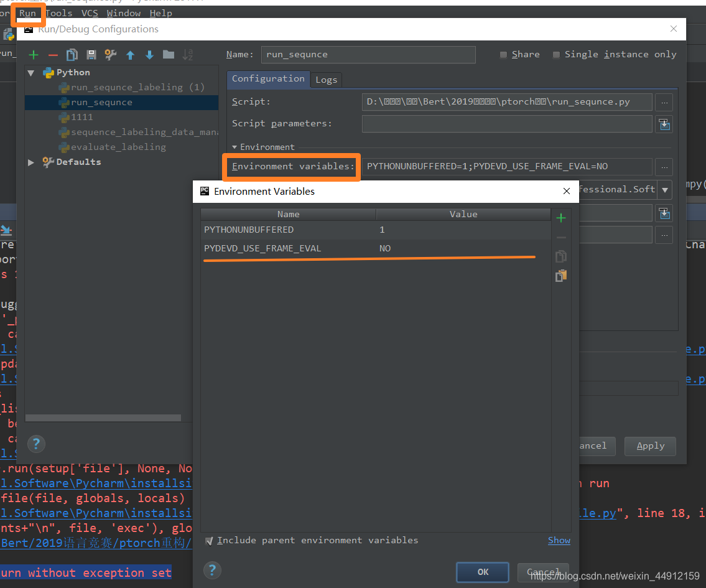The width and height of the screenshot is (706, 588).
Task: Create new folder in configurations toolbar
Action: (169, 55)
